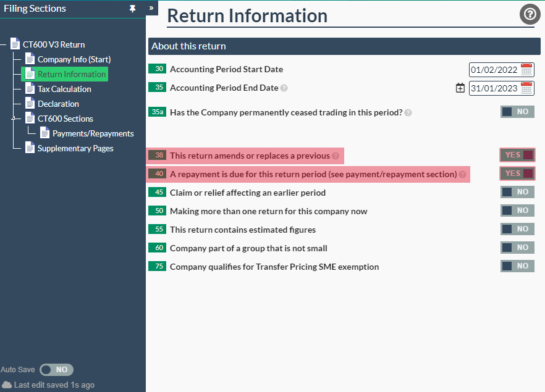This screenshot has width=545, height=392.
Task: Click the add-period calendar plus icon
Action: 460,88
